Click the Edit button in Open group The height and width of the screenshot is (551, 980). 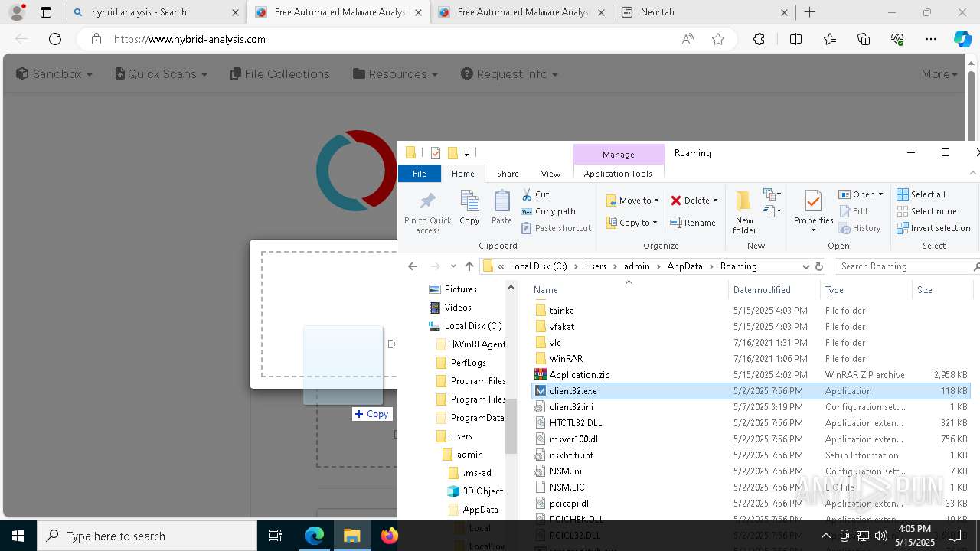(854, 211)
